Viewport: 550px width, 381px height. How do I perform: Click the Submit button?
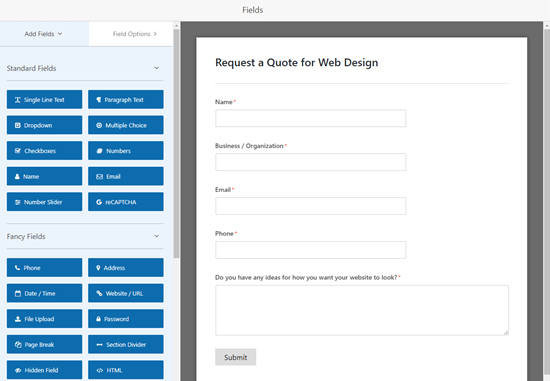(235, 357)
